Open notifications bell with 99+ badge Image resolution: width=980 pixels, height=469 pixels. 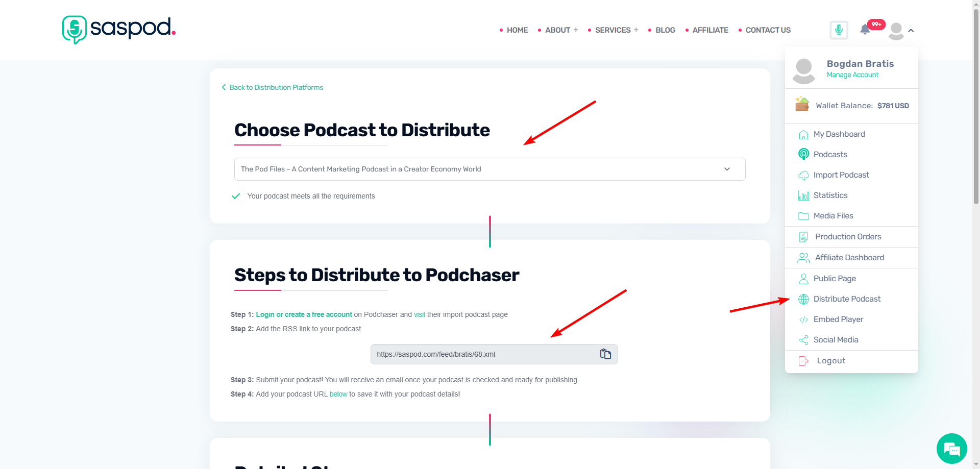(865, 30)
